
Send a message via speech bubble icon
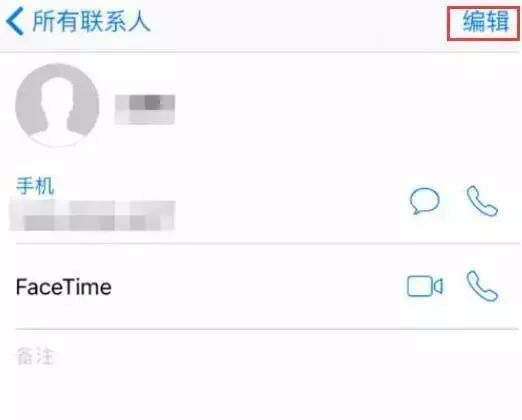tap(424, 201)
